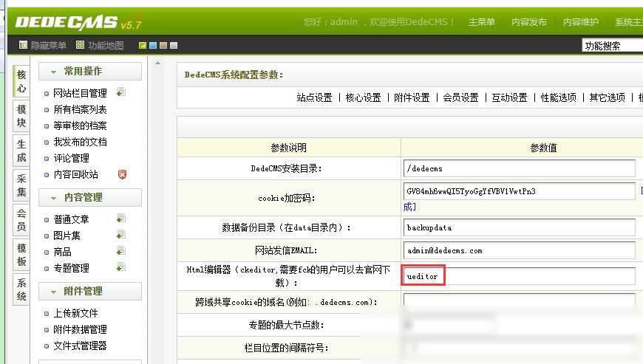Switch to 模板 side tab
643x364 pixels.
point(21,255)
